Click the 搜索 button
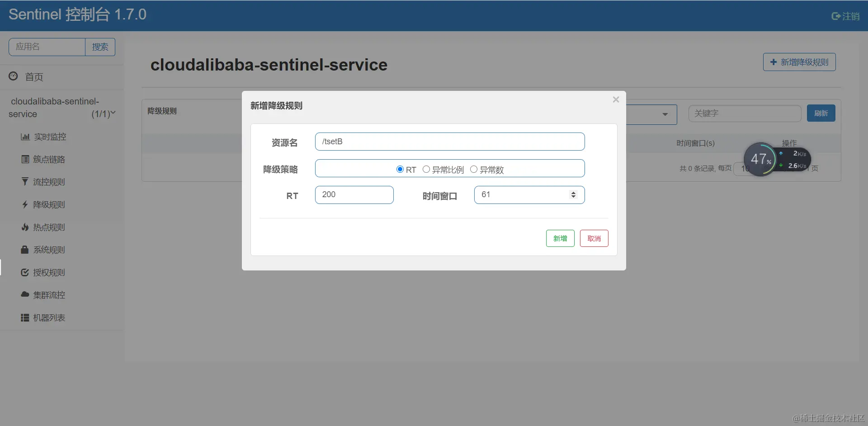The height and width of the screenshot is (426, 868). tap(100, 47)
